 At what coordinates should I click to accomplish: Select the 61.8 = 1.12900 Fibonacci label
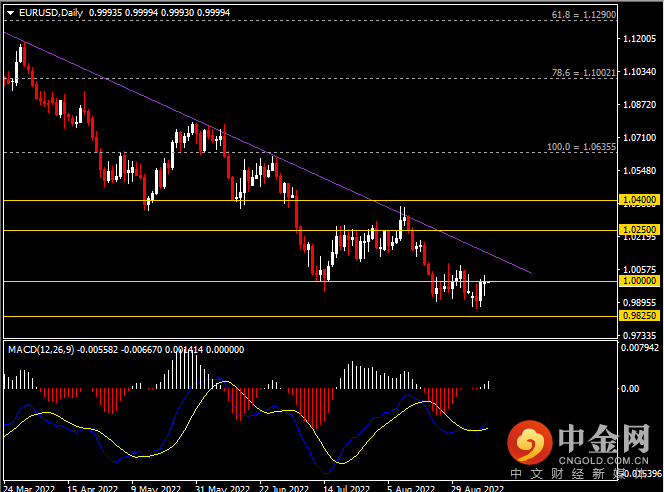click(583, 16)
